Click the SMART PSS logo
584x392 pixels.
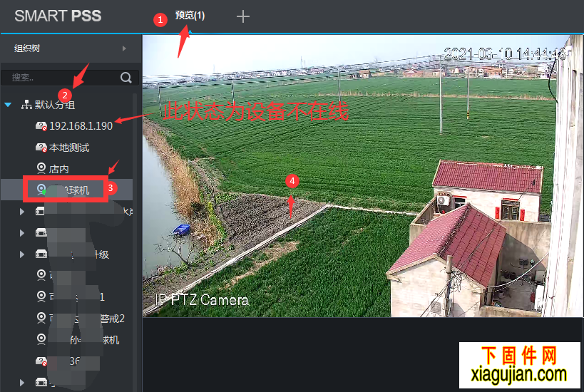click(58, 16)
